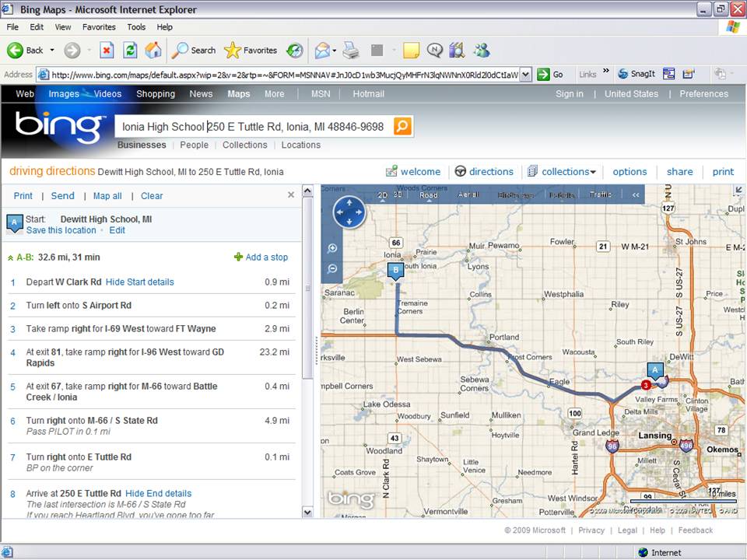
Task: Click the red step 3 marker on the map
Action: [646, 385]
